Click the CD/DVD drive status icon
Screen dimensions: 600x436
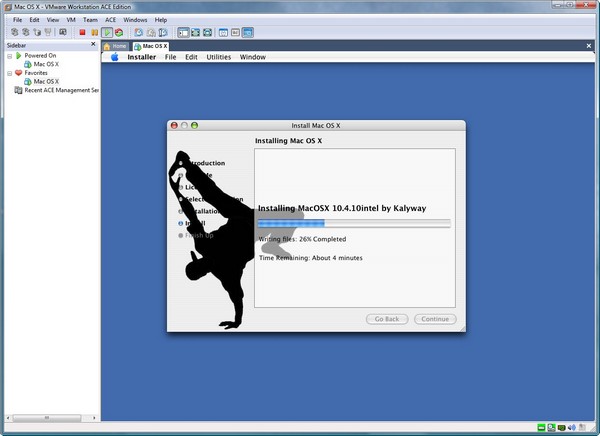[551, 428]
